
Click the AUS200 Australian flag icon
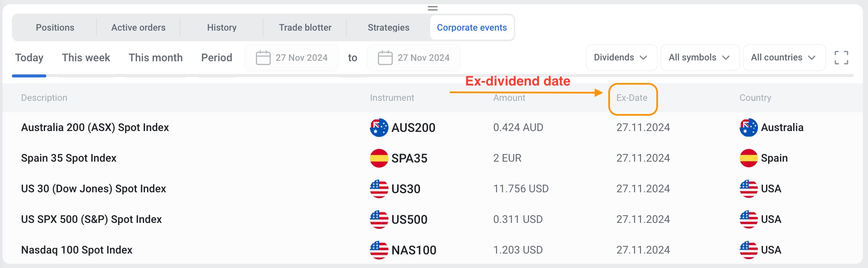[x=379, y=128]
